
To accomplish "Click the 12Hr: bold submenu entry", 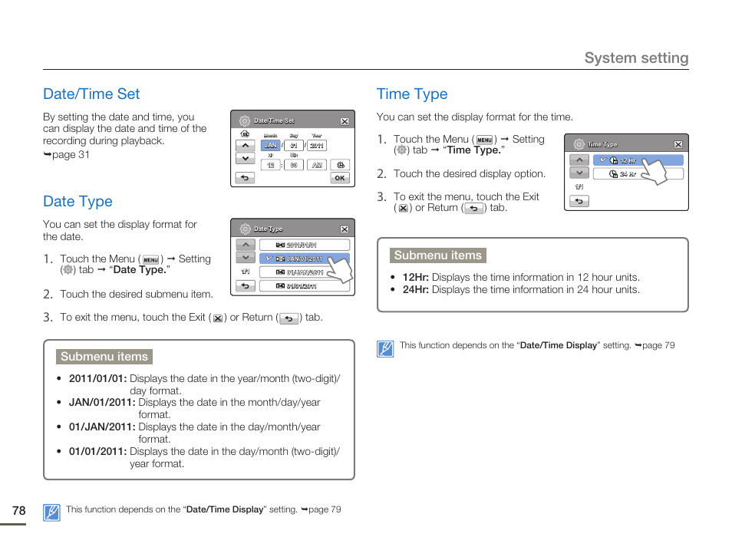I will [415, 278].
